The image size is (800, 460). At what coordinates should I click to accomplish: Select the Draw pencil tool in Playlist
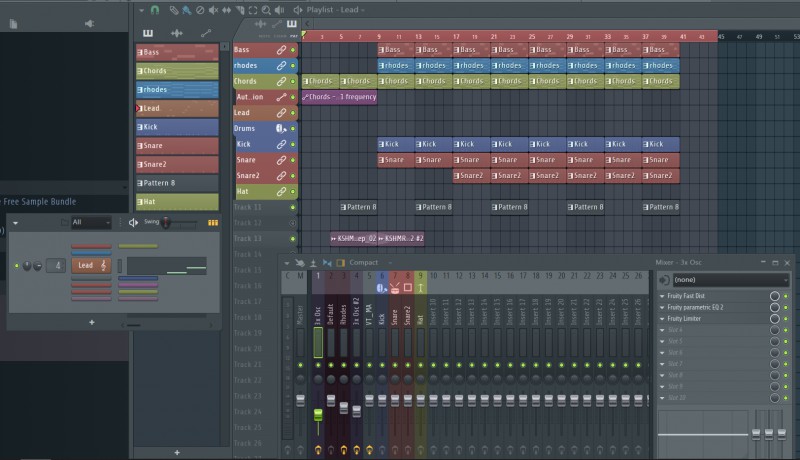[174, 10]
